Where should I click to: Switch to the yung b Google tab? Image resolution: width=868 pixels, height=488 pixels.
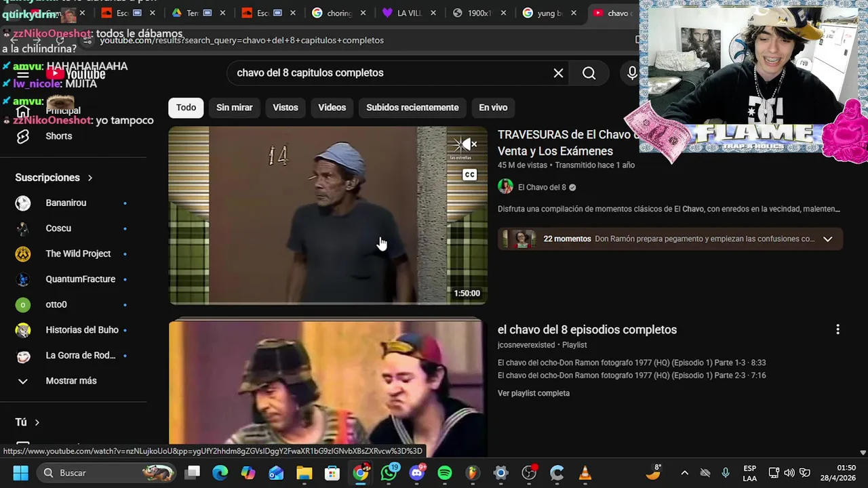tap(549, 13)
